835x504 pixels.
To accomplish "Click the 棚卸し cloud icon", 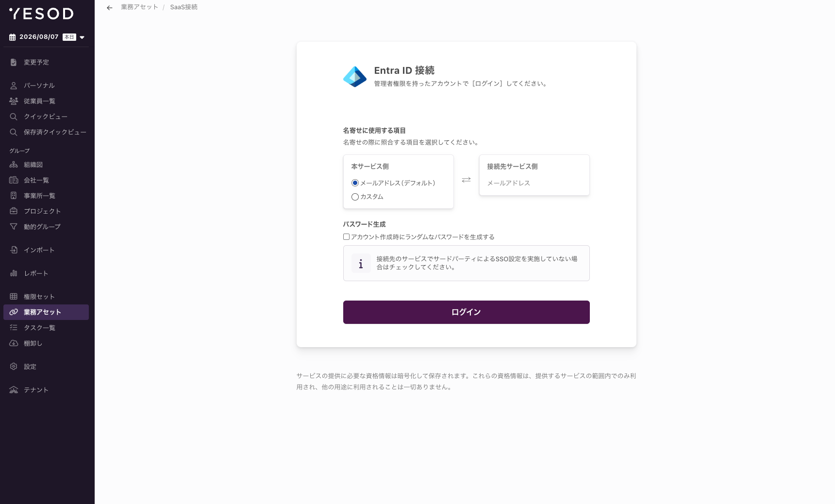I will point(14,343).
